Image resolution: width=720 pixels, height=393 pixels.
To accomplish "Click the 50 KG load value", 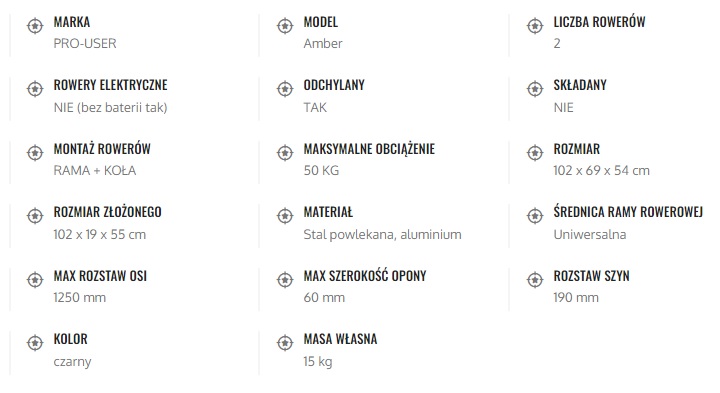I will (x=321, y=171).
